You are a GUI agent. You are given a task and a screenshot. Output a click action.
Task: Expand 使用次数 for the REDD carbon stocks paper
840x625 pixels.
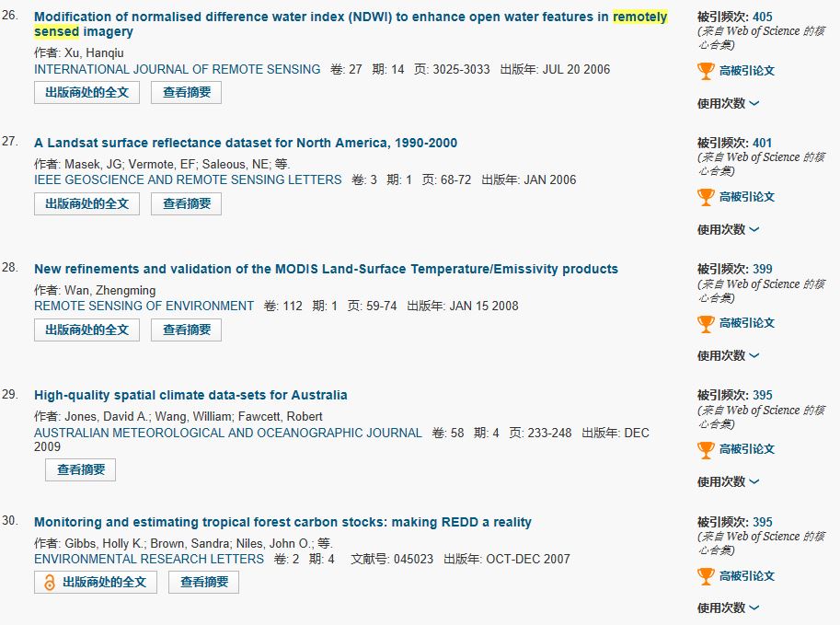[728, 608]
